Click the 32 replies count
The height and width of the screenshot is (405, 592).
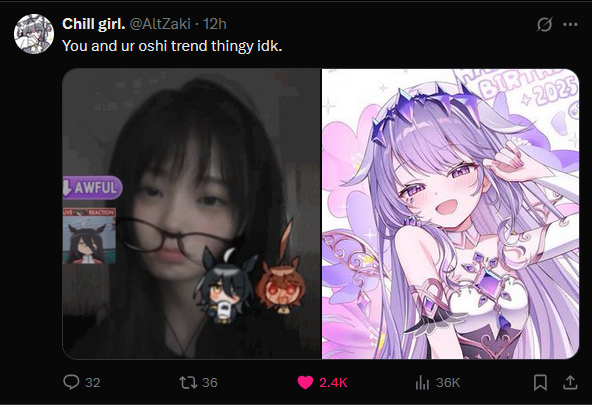click(93, 383)
